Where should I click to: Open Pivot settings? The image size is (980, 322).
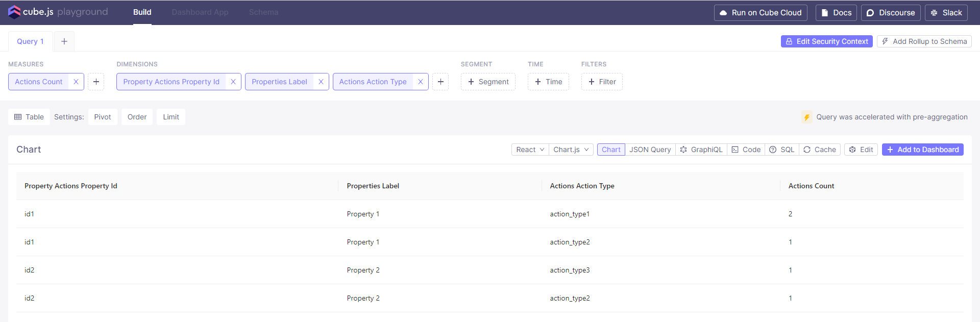(x=103, y=117)
